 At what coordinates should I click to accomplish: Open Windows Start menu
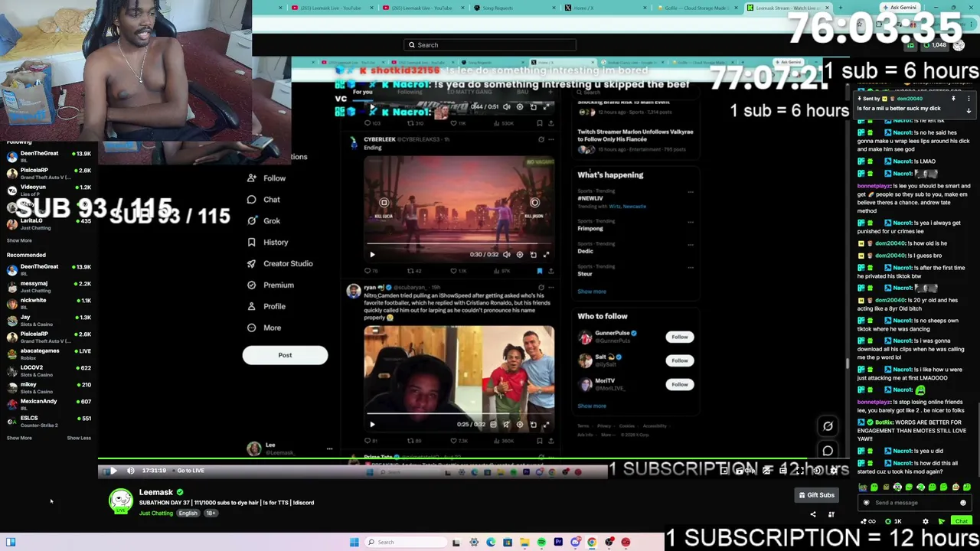click(x=354, y=543)
